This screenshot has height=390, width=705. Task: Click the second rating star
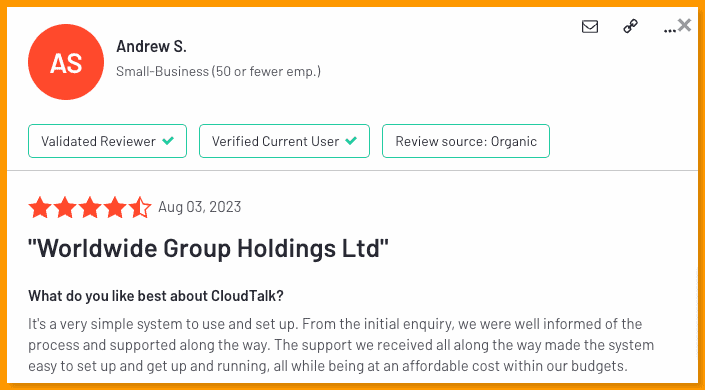click(x=65, y=207)
